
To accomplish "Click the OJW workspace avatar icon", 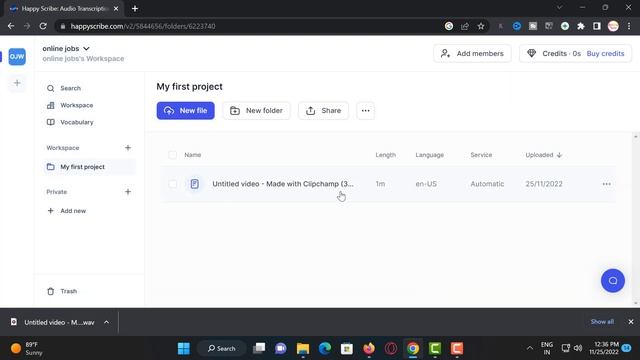I will pos(17,56).
